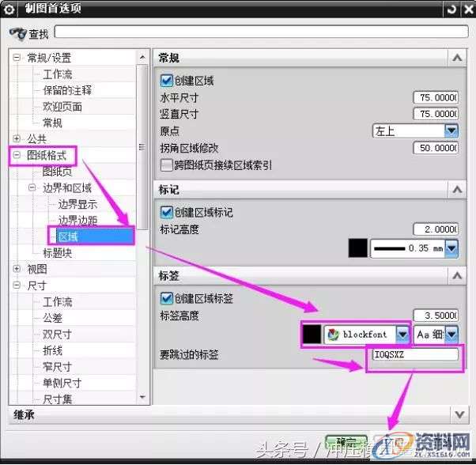The image size is (476, 465).
Task: Open the 原点 左上 dropdown
Action: pyautogui.click(x=451, y=131)
